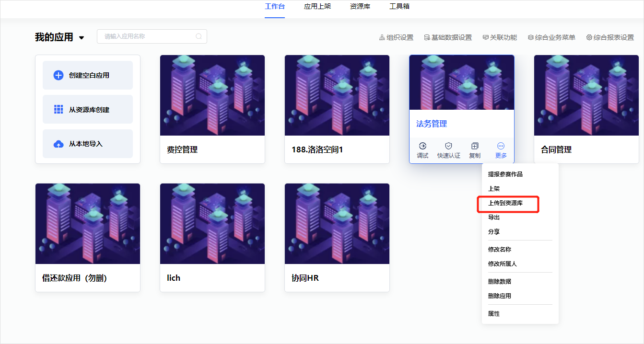
Task: Open 基础数据设置
Action: 448,37
